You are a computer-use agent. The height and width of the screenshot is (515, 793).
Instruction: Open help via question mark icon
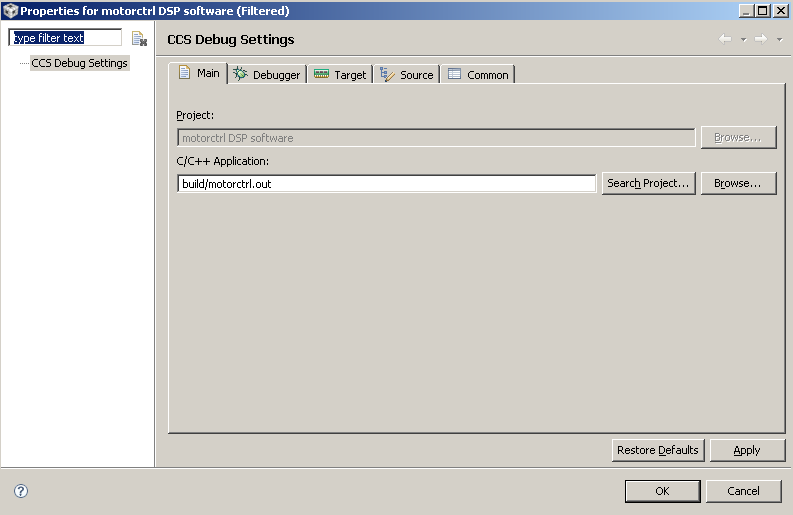tap(21, 491)
